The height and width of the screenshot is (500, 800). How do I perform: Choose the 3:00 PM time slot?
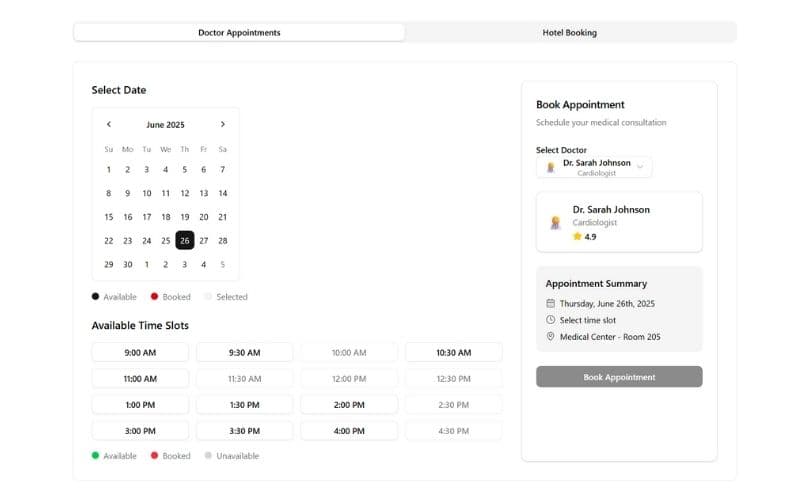140,431
